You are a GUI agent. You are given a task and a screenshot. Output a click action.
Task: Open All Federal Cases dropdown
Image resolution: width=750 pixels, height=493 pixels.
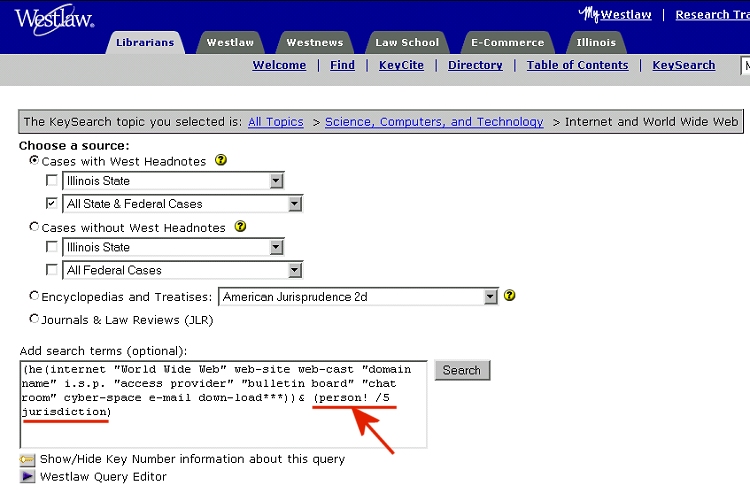pos(183,270)
